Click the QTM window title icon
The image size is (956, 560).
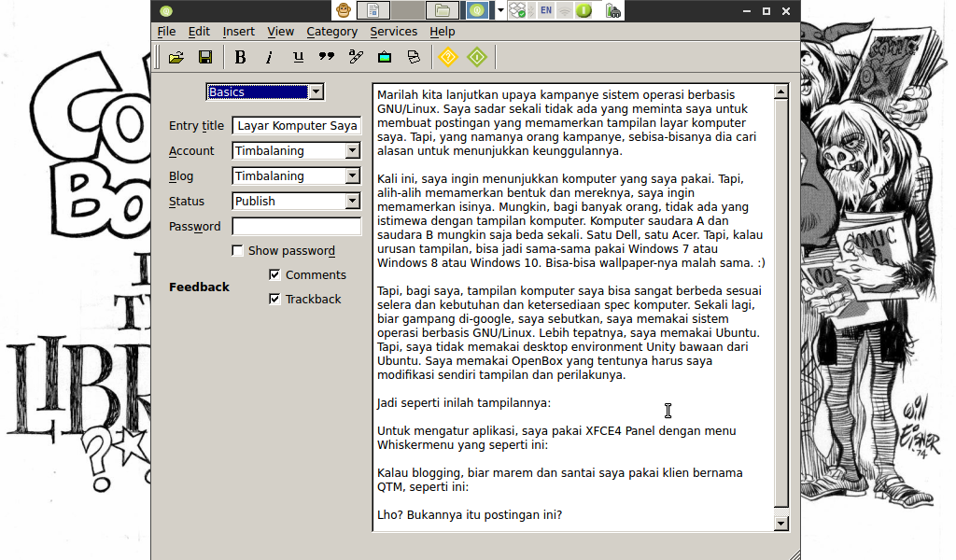coord(166,11)
